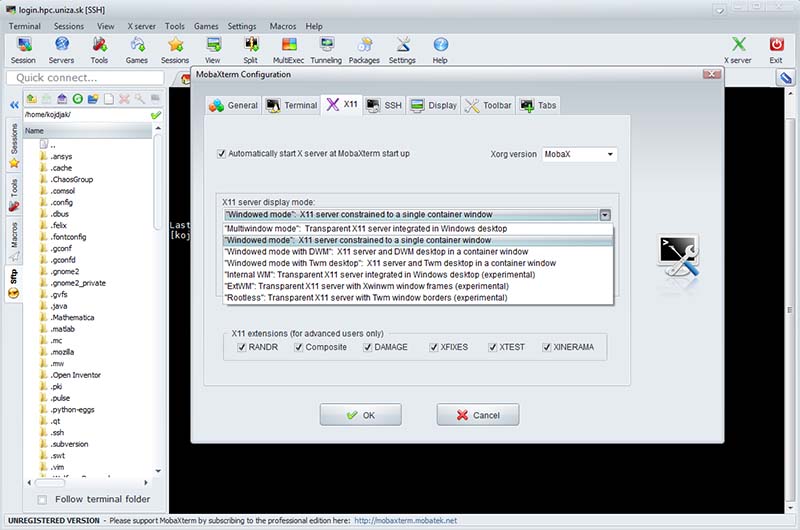This screenshot has width=800, height=530.
Task: Click the Session toolbar icon
Action: [23, 49]
